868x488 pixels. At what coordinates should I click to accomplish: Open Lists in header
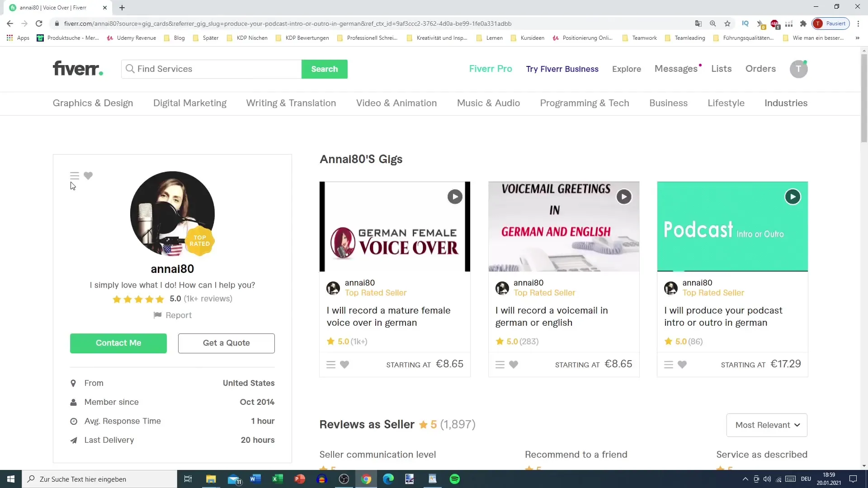[721, 69]
